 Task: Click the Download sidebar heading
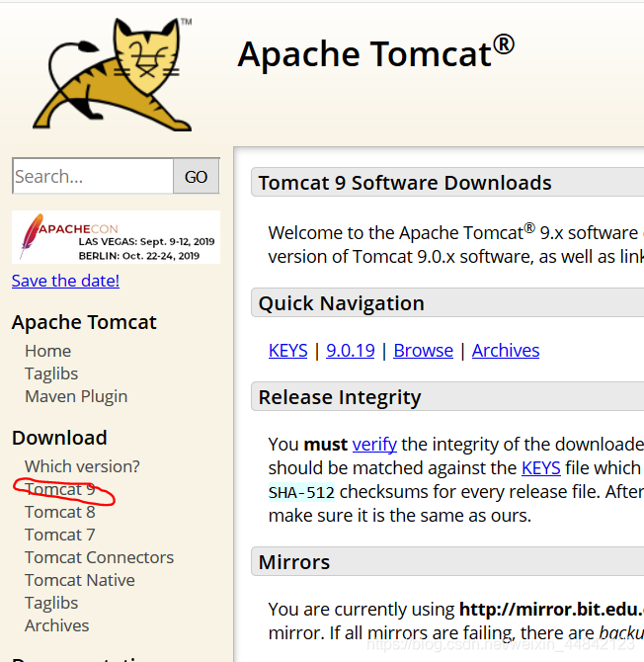tap(59, 438)
